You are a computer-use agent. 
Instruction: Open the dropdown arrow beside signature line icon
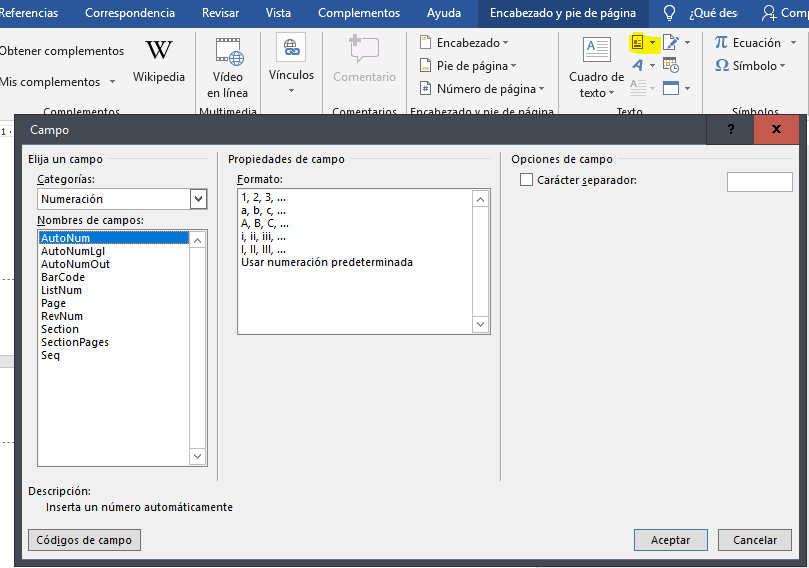(x=687, y=42)
